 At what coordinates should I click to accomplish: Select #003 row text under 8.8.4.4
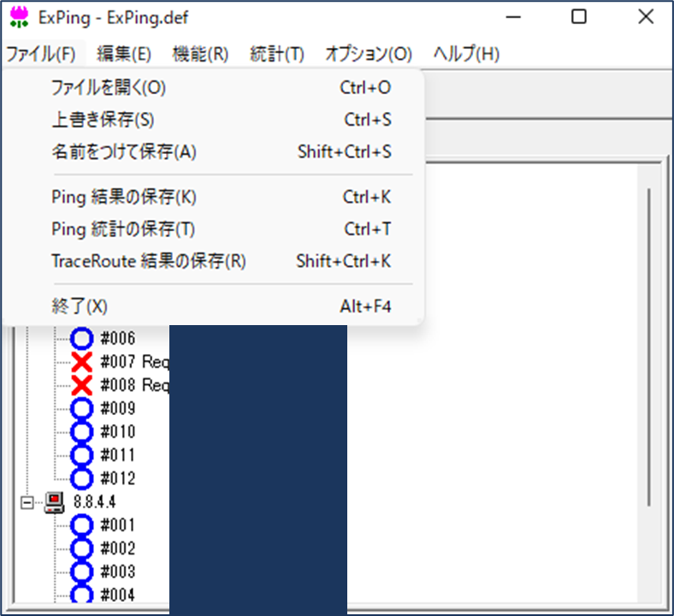tap(118, 572)
